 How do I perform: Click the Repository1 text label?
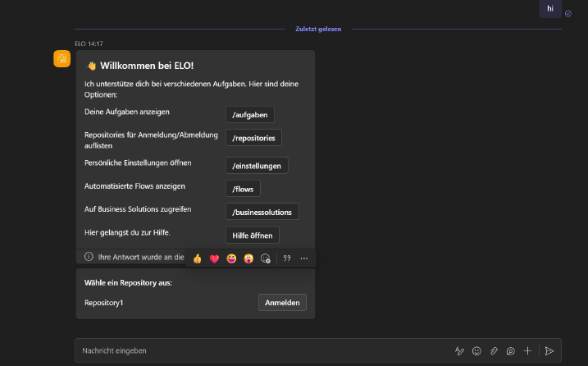click(x=103, y=303)
